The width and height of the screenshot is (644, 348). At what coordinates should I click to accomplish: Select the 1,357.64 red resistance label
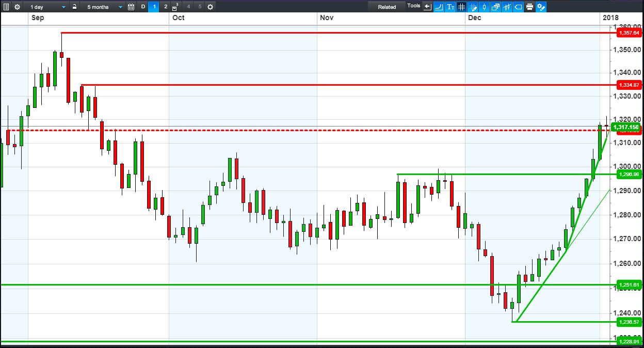point(629,33)
